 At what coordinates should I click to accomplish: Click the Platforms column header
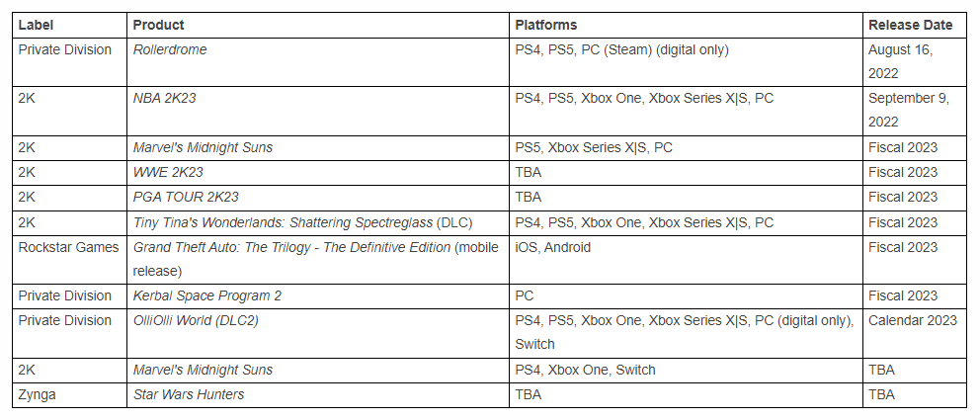click(x=546, y=25)
